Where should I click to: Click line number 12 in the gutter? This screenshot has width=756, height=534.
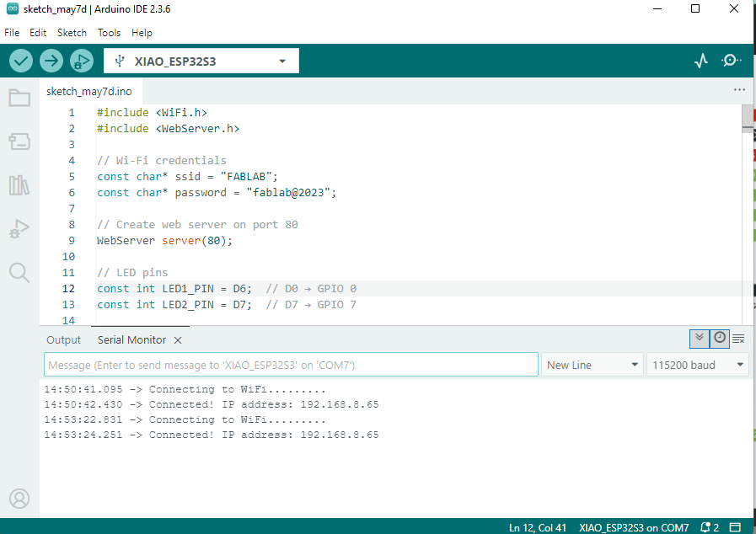tap(68, 289)
